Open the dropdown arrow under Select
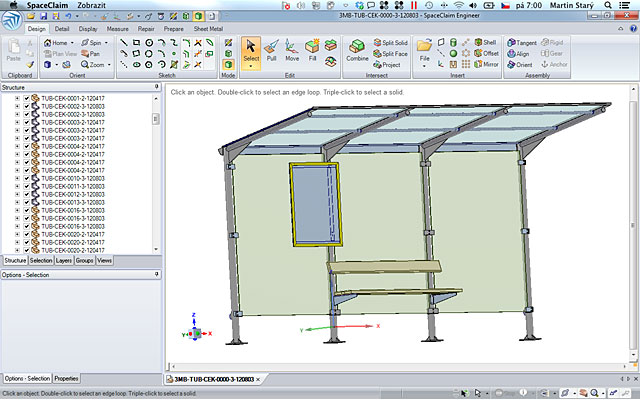Screen dimensions: 640x400 pos(251,66)
